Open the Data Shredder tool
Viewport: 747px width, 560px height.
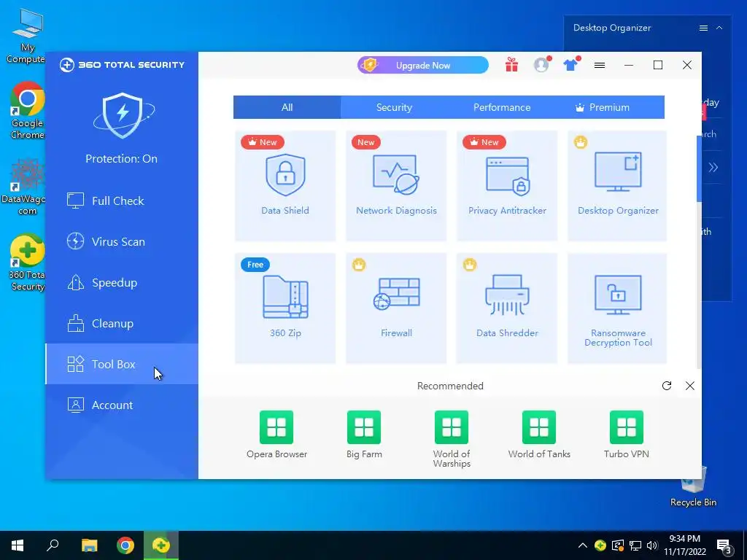507,308
